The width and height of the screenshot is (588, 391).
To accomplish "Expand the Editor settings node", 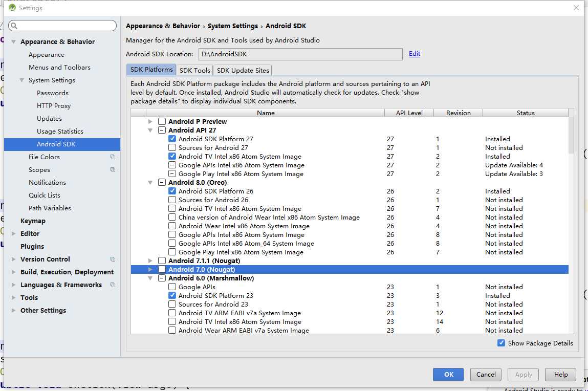I will click(x=13, y=233).
